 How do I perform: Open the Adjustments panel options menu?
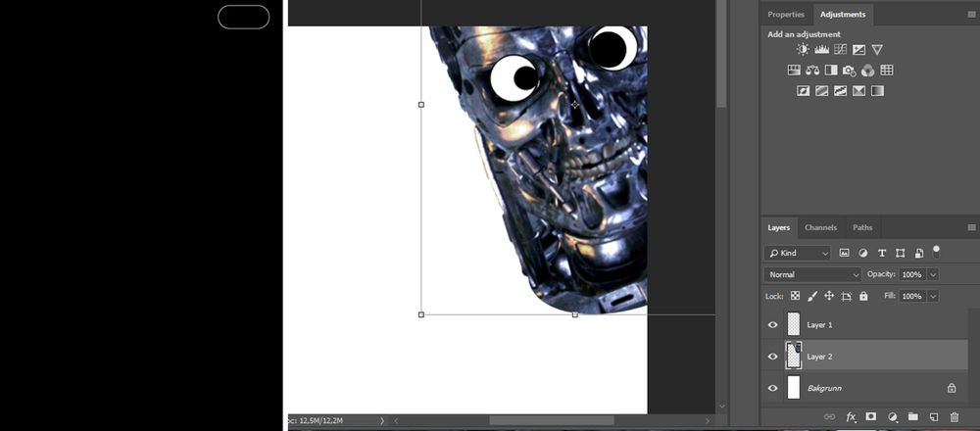971,14
